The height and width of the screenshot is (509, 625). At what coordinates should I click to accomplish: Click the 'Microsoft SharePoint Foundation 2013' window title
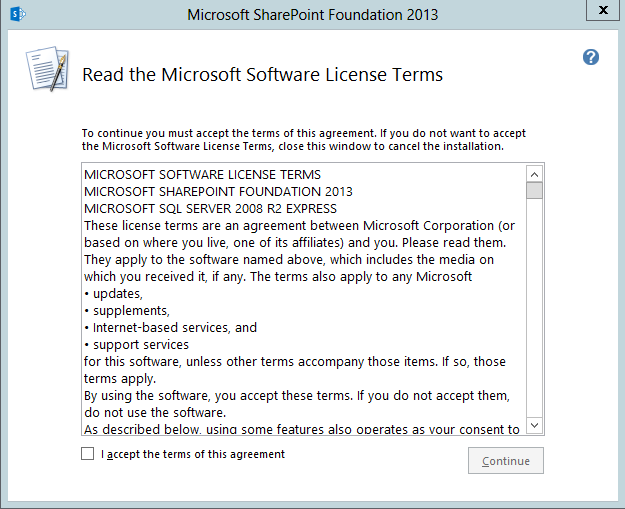coord(312,15)
